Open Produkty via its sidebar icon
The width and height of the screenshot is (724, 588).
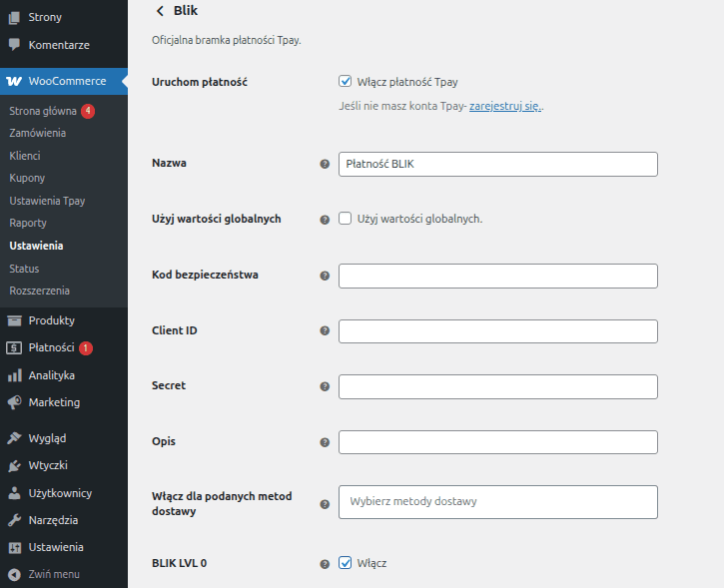pos(15,320)
